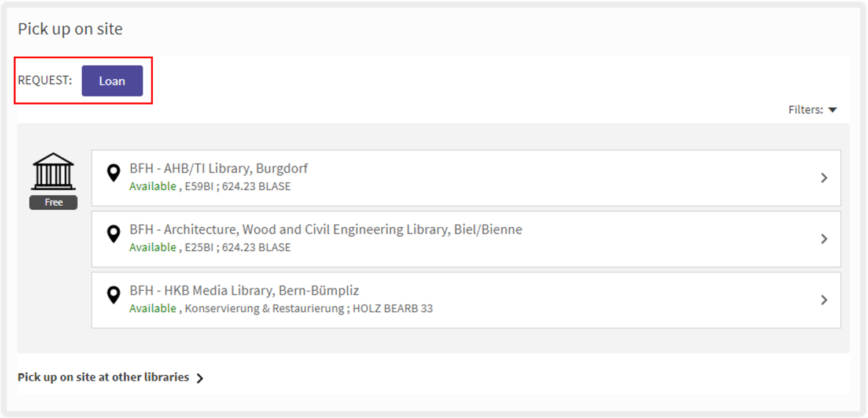868x418 pixels.
Task: Click the Loan request button
Action: [x=112, y=81]
